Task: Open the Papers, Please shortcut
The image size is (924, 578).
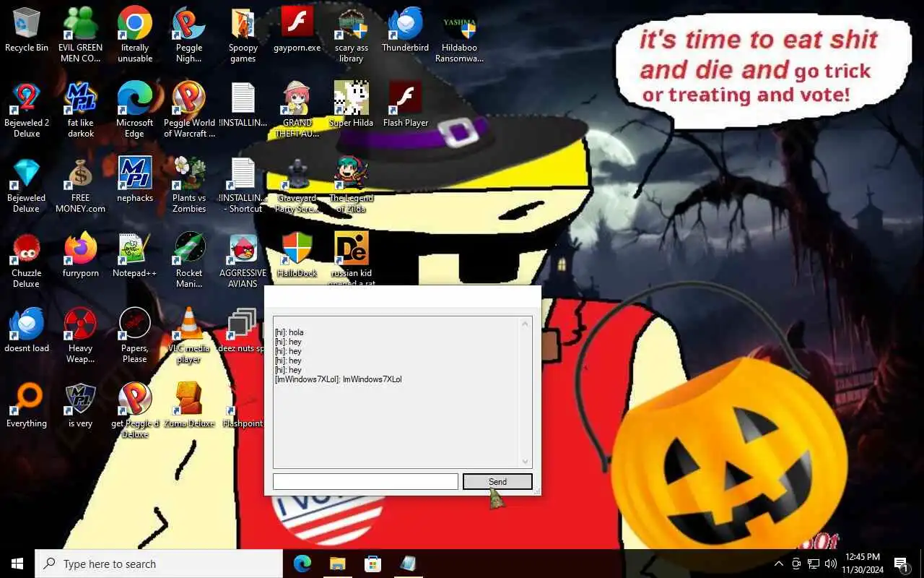Action: pyautogui.click(x=135, y=335)
